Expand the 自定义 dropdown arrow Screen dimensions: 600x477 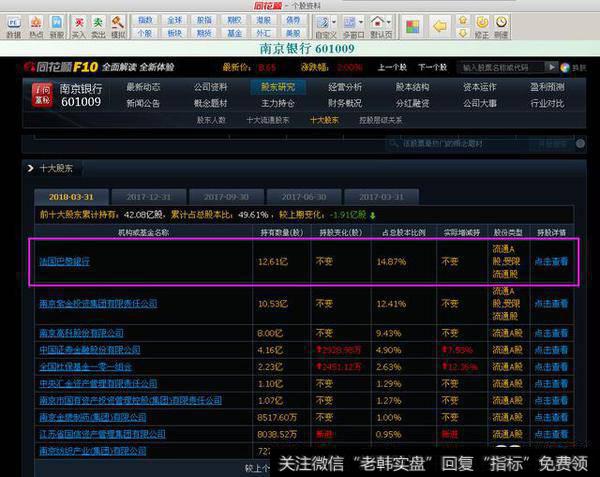click(334, 23)
